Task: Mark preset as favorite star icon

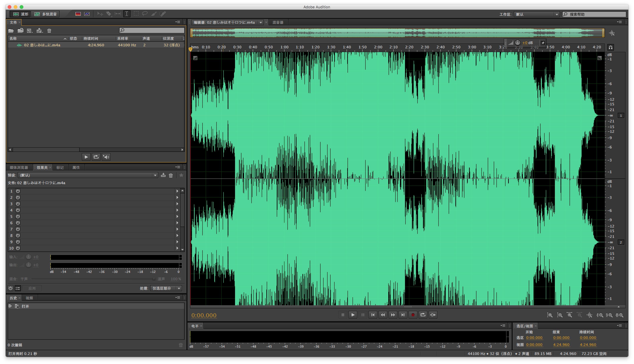Action: coord(181,175)
